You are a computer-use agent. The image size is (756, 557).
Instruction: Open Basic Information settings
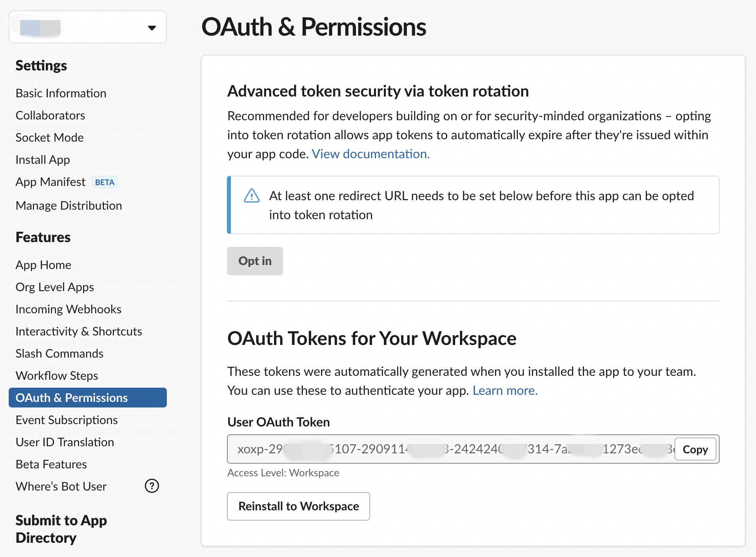click(61, 93)
